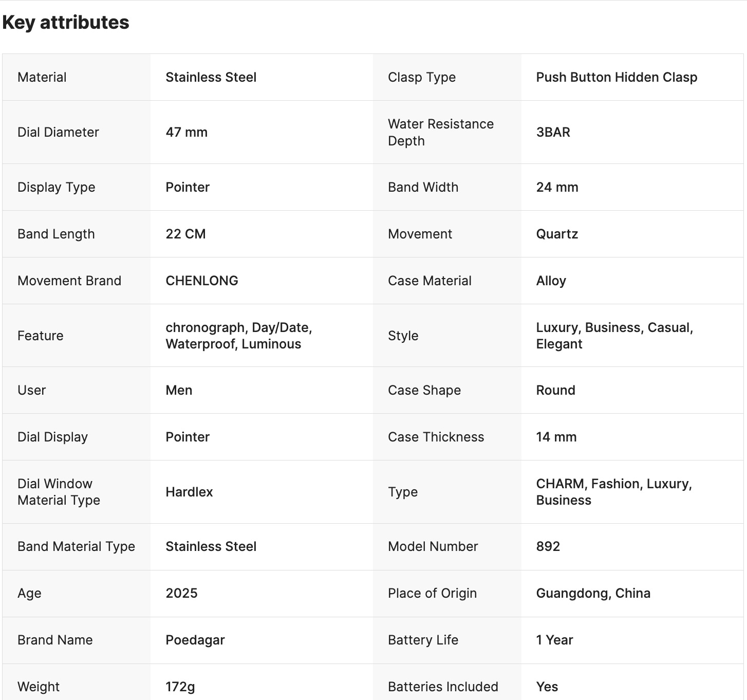Click the Push Button Hidden Clasp value
This screenshot has height=700, width=747.
617,77
